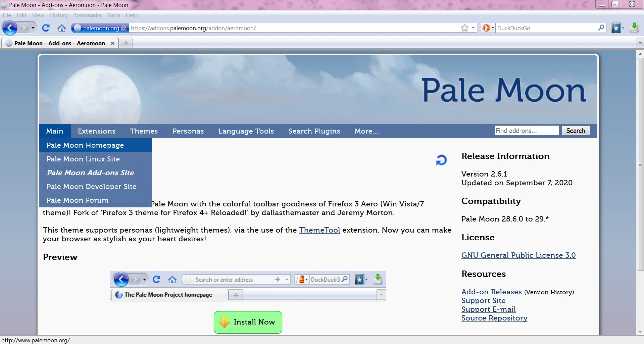Open the back/forward history dropdown arrow
The height and width of the screenshot is (344, 644).
pyautogui.click(x=33, y=28)
